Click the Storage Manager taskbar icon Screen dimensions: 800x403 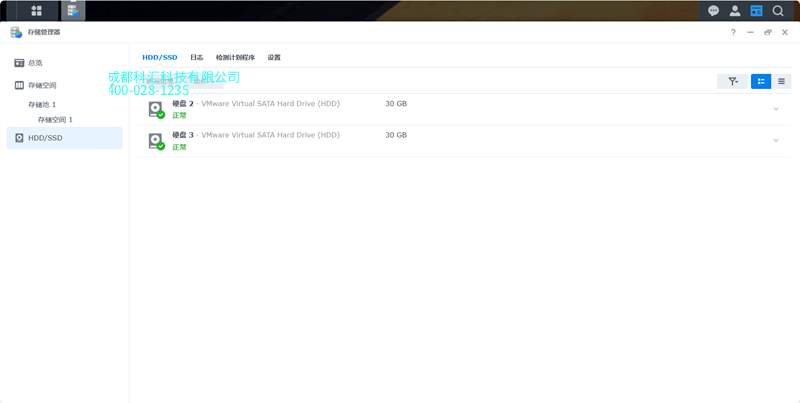coord(73,11)
